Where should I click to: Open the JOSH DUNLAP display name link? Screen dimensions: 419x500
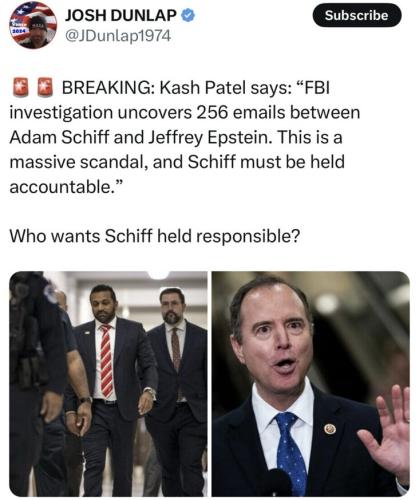click(121, 15)
